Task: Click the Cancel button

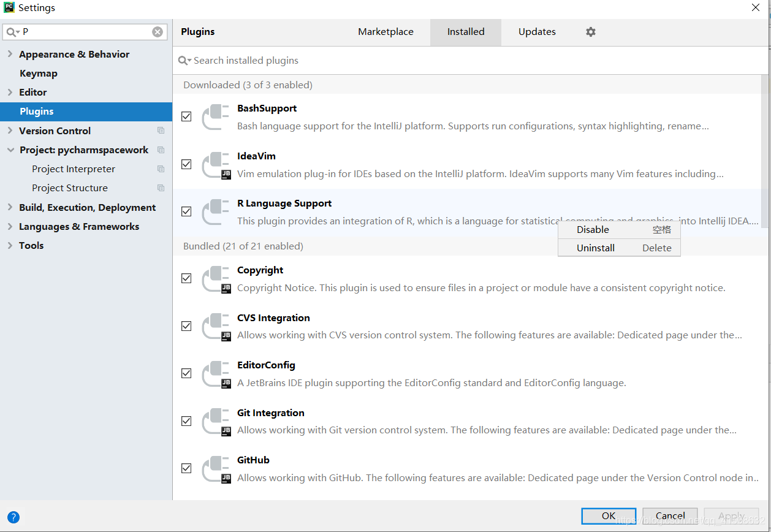Action: pyautogui.click(x=670, y=516)
